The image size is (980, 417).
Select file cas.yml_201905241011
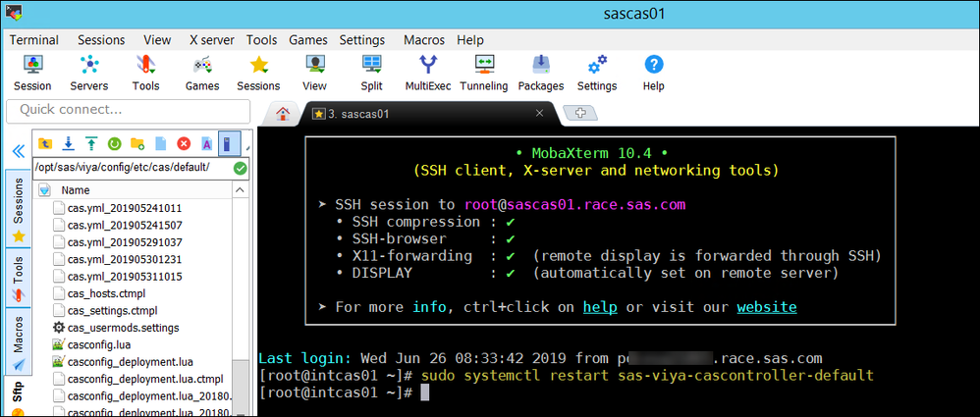(125, 208)
